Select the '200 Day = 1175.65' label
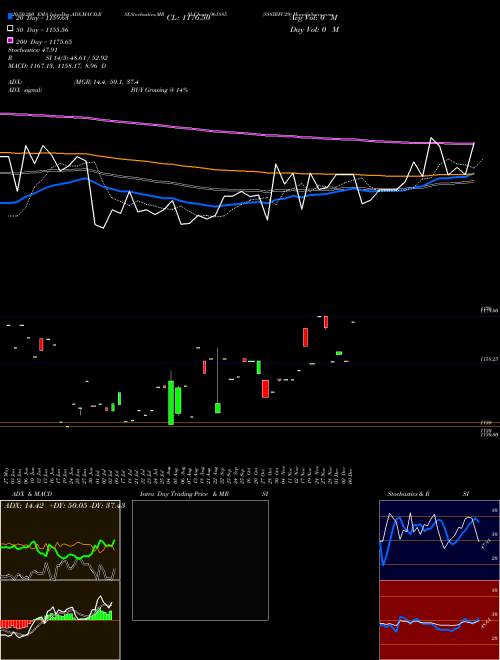Image resolution: width=500 pixels, height=660 pixels. pos(44,42)
